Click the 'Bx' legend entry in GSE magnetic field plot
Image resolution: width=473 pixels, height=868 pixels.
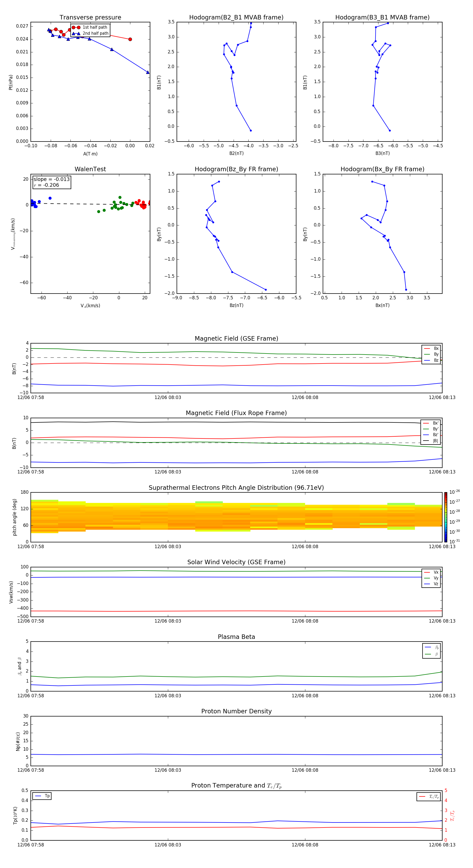(x=431, y=349)
